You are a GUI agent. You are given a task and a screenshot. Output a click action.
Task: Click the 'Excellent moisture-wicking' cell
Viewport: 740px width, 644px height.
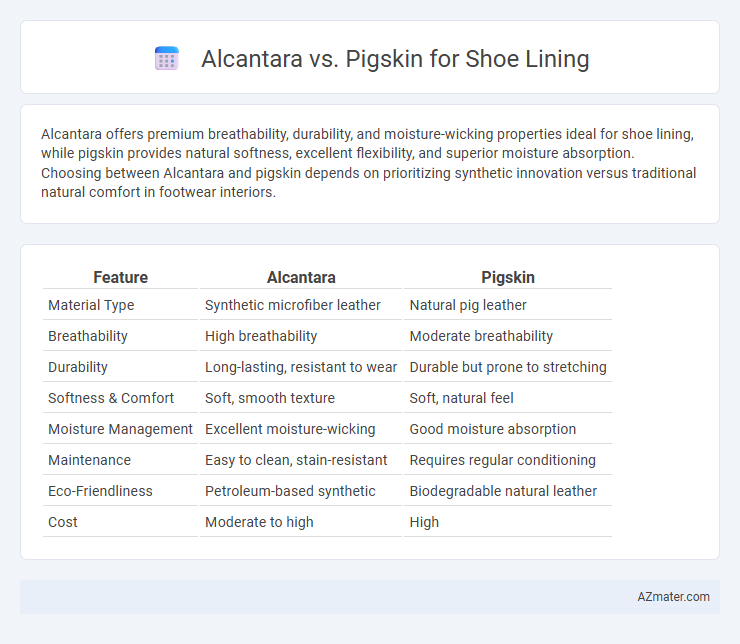click(290, 429)
